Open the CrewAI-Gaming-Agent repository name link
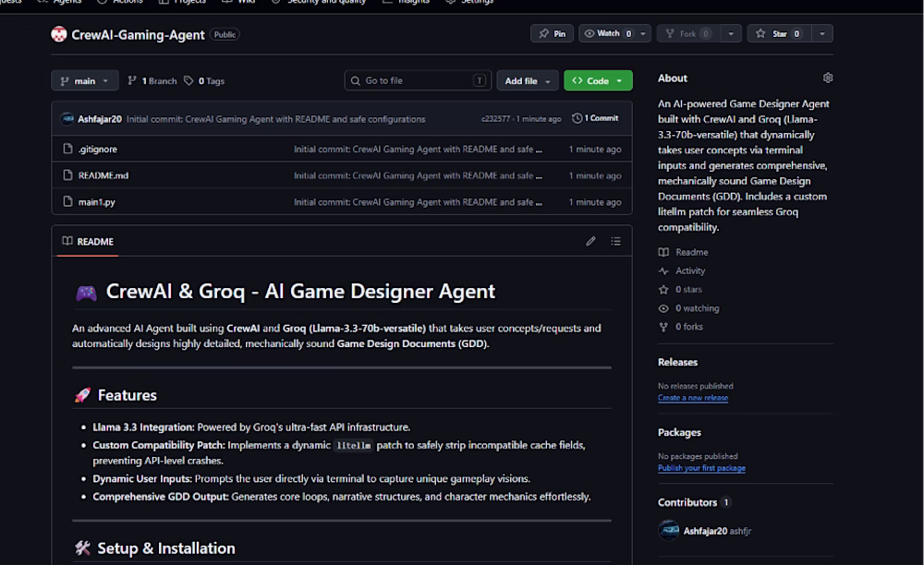924x565 pixels. click(x=138, y=35)
